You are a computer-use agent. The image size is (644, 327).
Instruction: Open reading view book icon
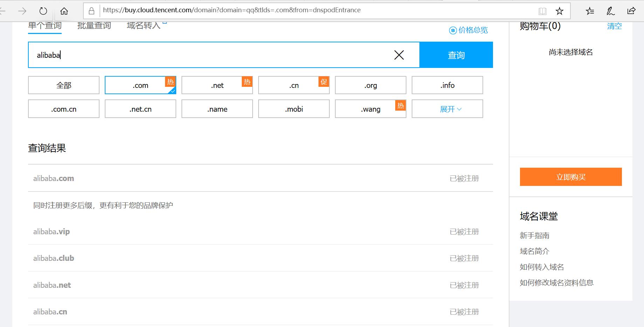tap(542, 11)
